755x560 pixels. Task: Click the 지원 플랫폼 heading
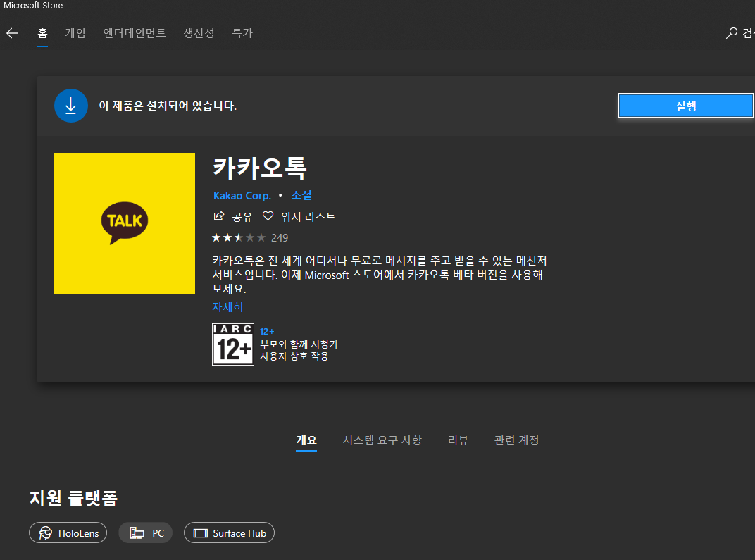[74, 498]
